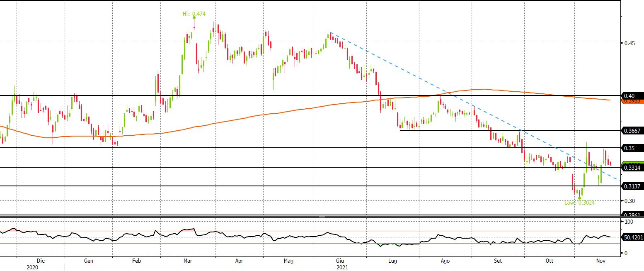The width and height of the screenshot is (644, 271).
Task: Grab the pane splitter grip above RSI panel
Action: coord(322,217)
